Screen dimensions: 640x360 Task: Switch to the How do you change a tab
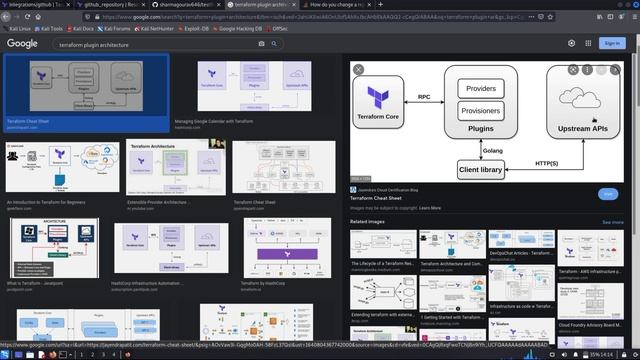pyautogui.click(x=337, y=5)
